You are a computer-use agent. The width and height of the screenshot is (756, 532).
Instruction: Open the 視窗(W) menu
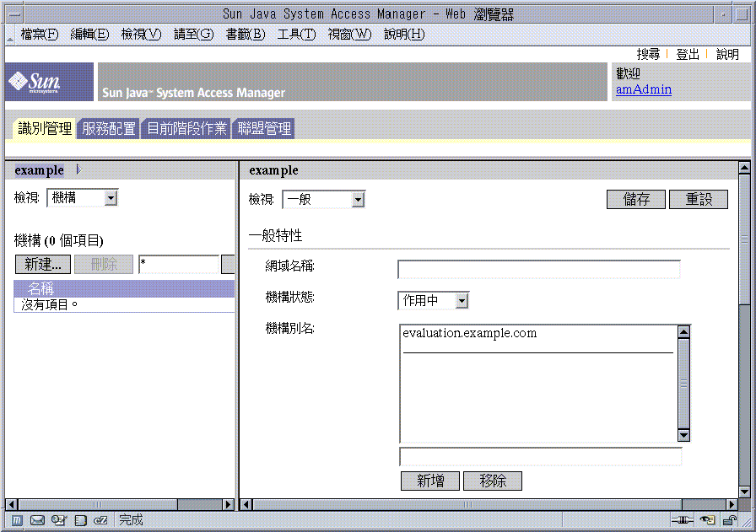point(349,35)
